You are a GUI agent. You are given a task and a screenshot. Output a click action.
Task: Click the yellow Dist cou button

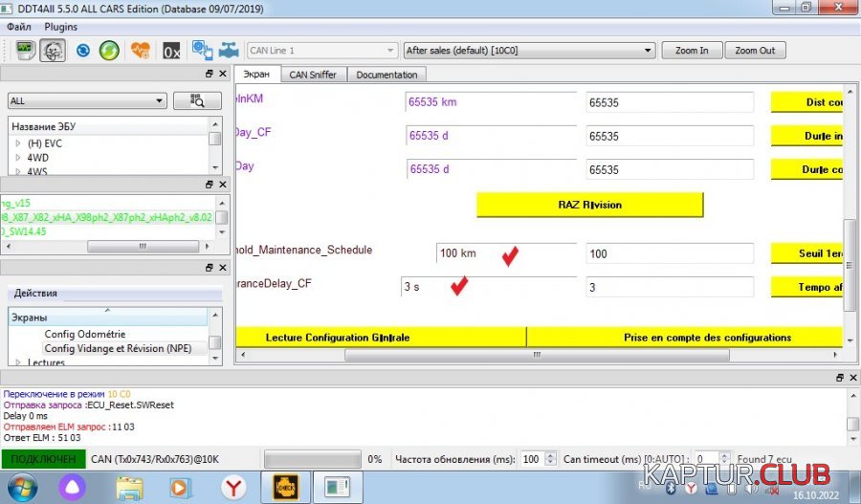click(806, 102)
